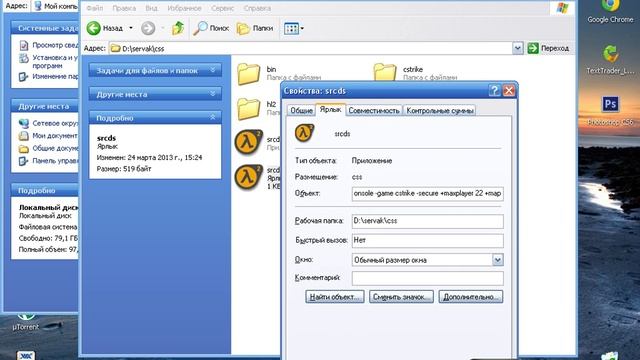Click the address field D:\servak\css
Screen dimensions: 640x360
pos(310,48)
